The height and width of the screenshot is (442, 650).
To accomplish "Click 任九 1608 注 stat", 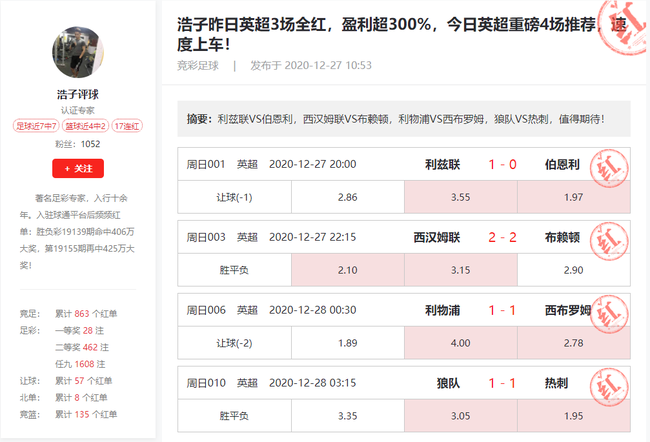I will click(x=80, y=364).
